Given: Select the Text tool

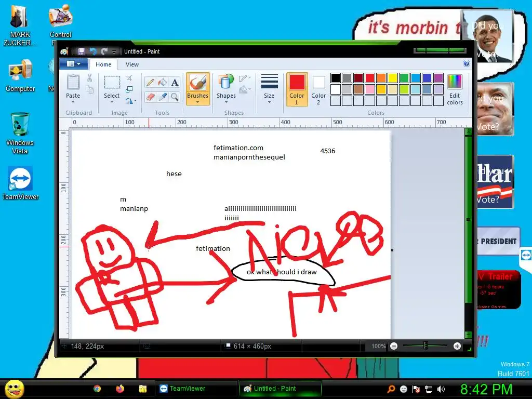Looking at the screenshot, I should pos(175,83).
